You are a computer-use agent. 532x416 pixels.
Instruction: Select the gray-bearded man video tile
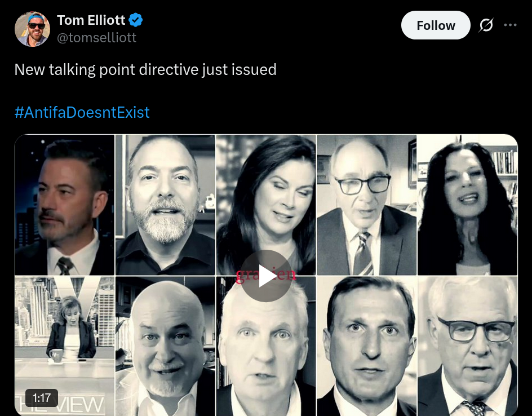[x=165, y=205]
